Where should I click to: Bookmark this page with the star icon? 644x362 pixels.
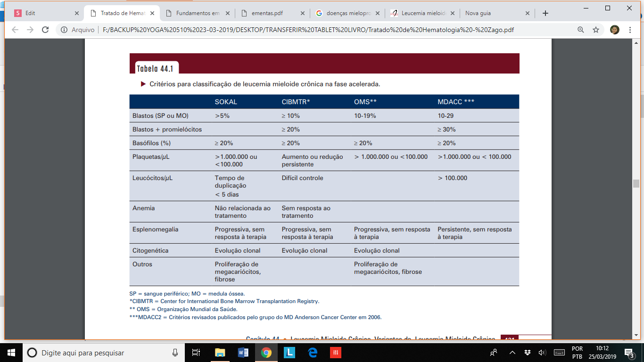pos(596,30)
